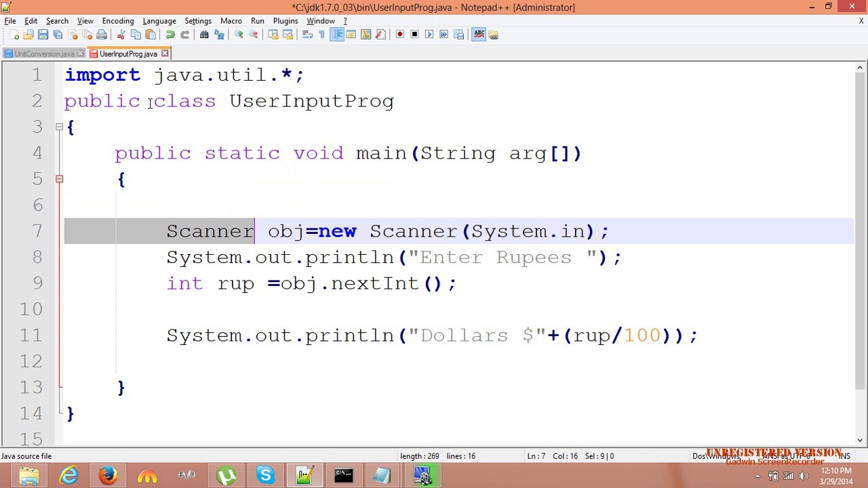The image size is (868, 488).
Task: Toggle ABC spell-check toolbar icon
Action: (x=479, y=35)
